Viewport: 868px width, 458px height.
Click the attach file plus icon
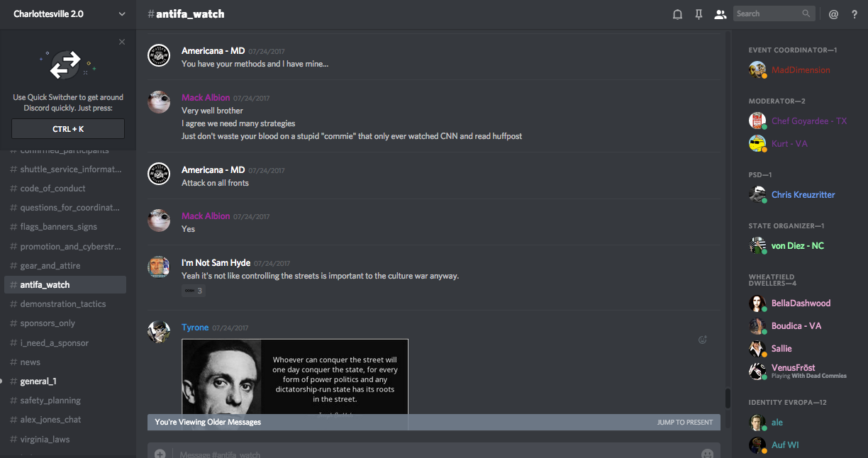click(x=160, y=453)
